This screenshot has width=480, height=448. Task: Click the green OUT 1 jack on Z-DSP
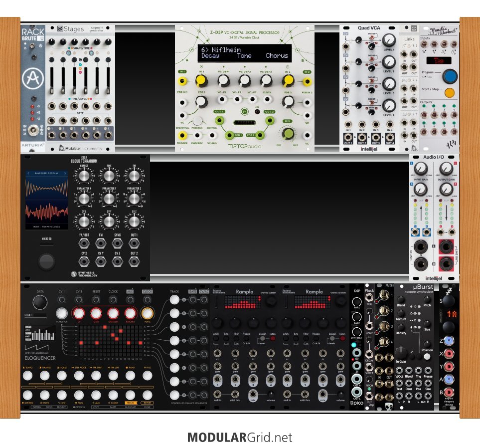pos(219,120)
